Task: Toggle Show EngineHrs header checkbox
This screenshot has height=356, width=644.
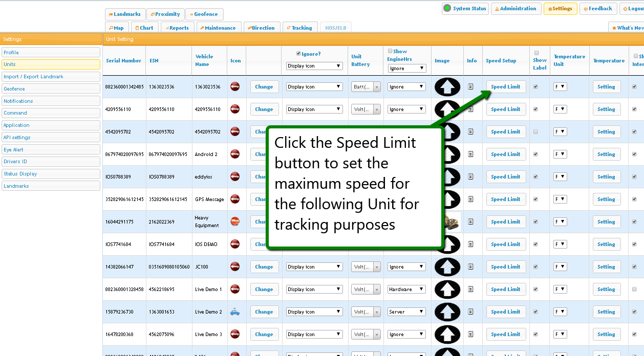Action: pos(390,51)
